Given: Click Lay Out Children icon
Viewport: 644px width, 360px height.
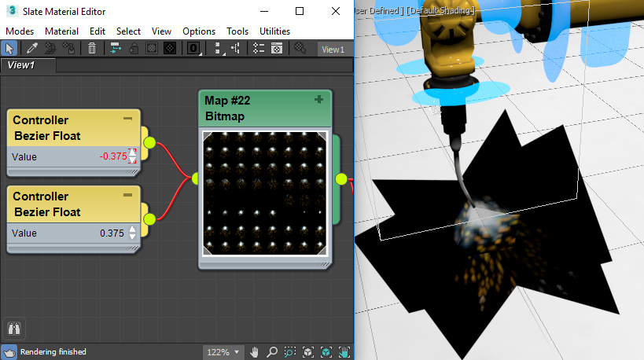Looking at the screenshot, I should click(236, 49).
